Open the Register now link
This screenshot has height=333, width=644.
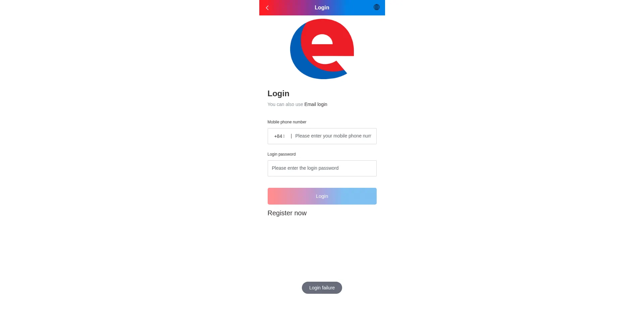tap(287, 213)
